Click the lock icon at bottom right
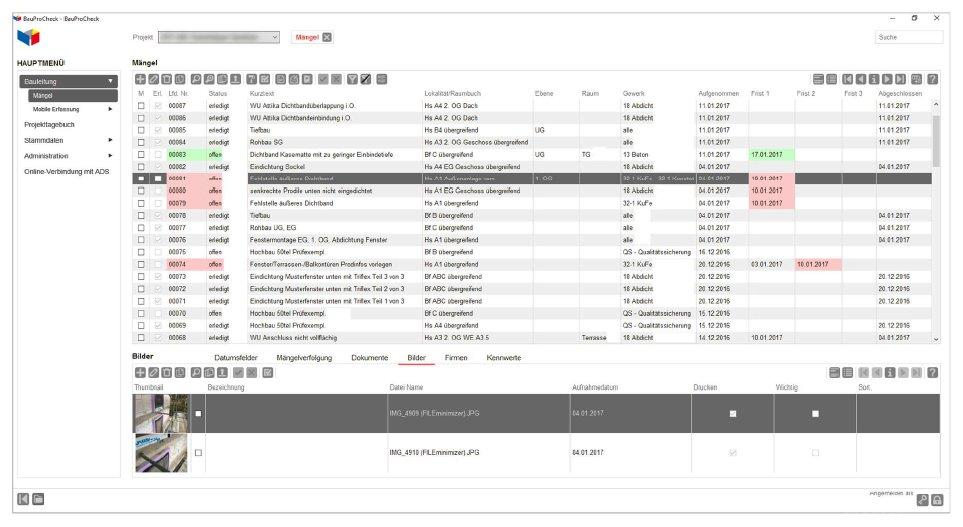Viewport: 963px width, 527px height. coord(937,500)
